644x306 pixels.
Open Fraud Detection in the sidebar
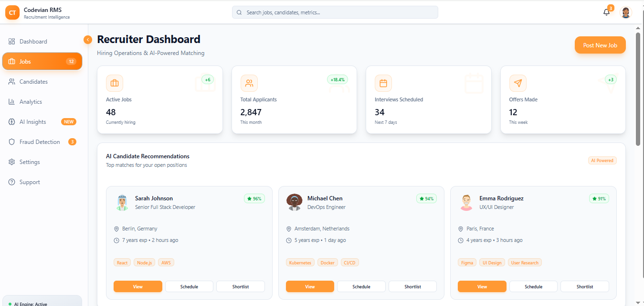pyautogui.click(x=40, y=142)
